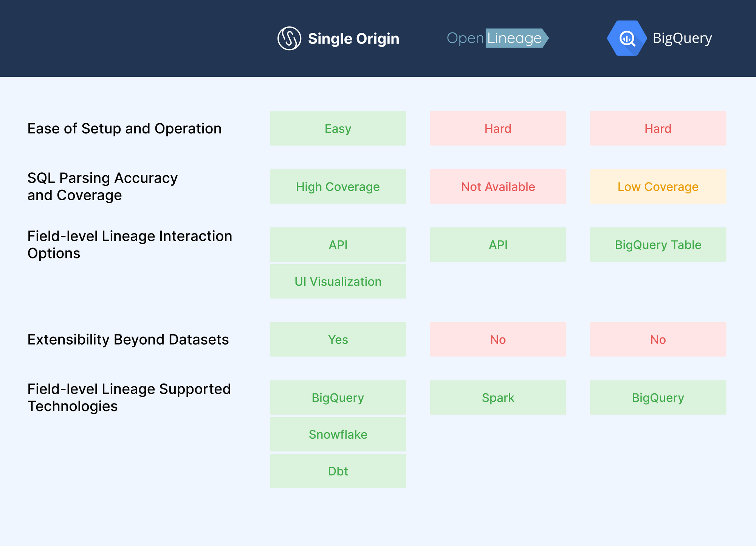The height and width of the screenshot is (546, 756).
Task: Click the OpenLineage API cell
Action: pyautogui.click(x=498, y=245)
